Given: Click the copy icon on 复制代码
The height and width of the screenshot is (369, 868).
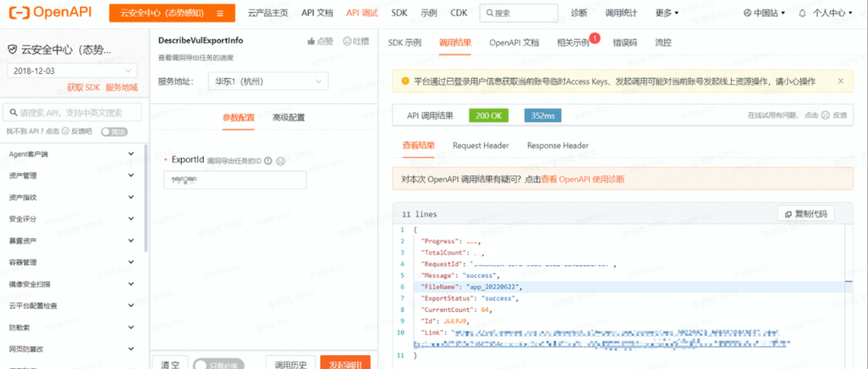Looking at the screenshot, I should click(787, 214).
